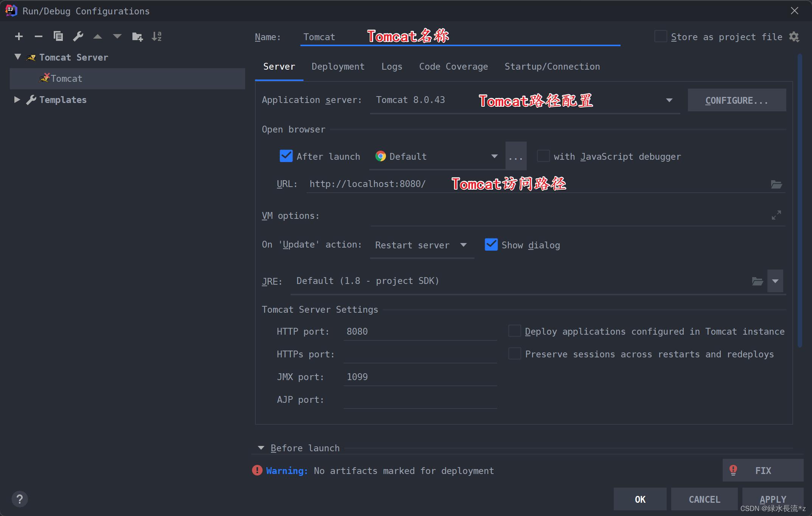Move configuration down arrow icon
Viewport: 812px width, 516px height.
tap(117, 36)
